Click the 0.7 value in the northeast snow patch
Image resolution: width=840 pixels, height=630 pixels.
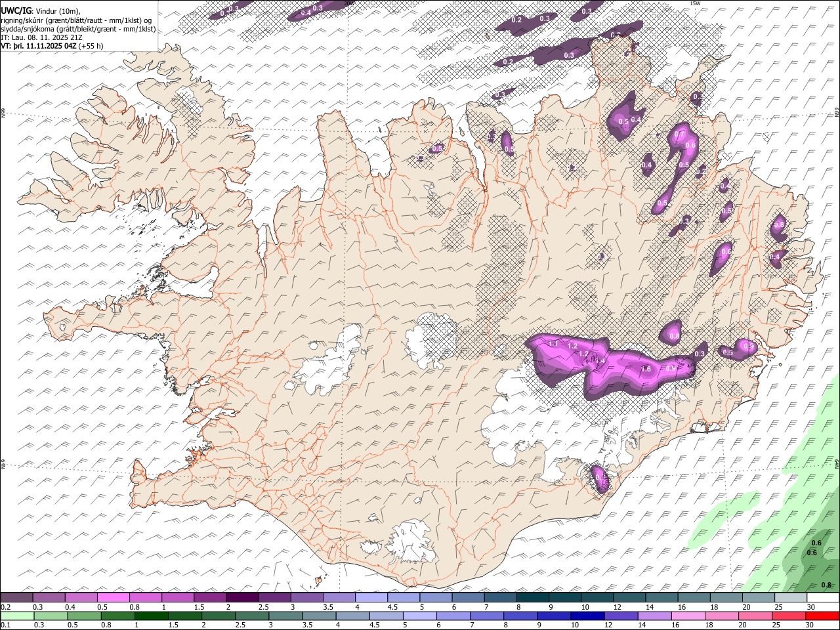pyautogui.click(x=680, y=134)
